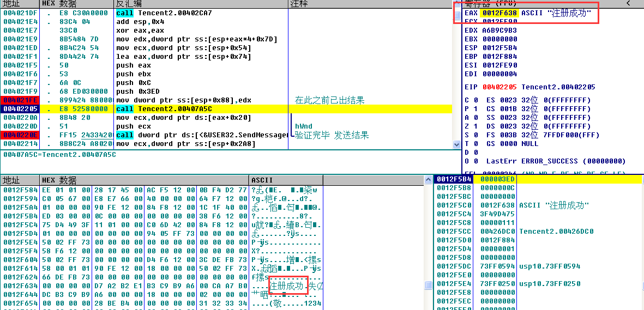Select the mov ecx,[esp+0x54] instruction
This screenshot has width=644, height=310.
click(184, 47)
